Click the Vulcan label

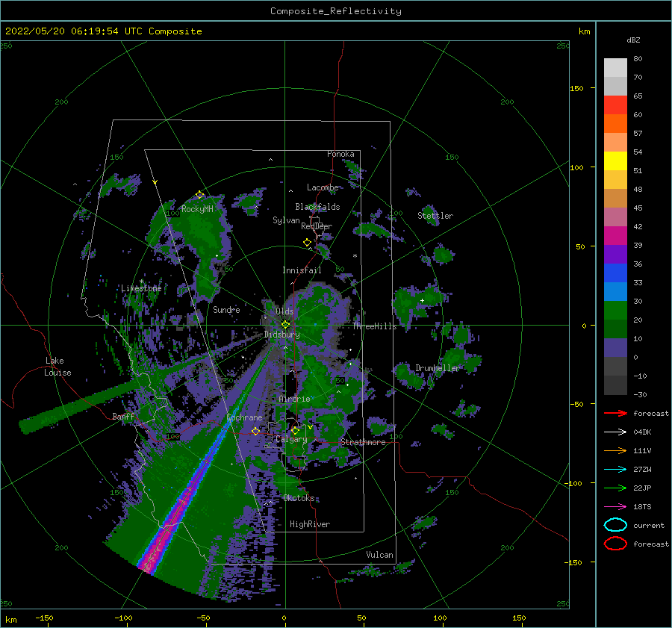(x=379, y=555)
